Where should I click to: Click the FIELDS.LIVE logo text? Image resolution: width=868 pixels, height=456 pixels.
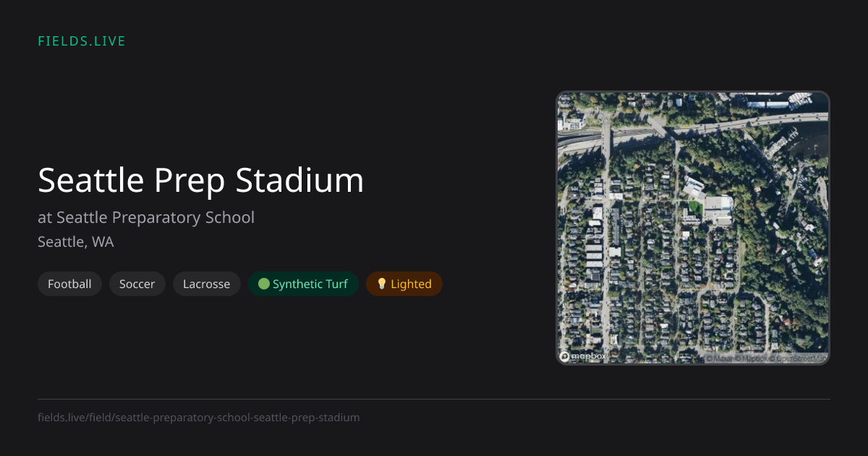point(82,41)
